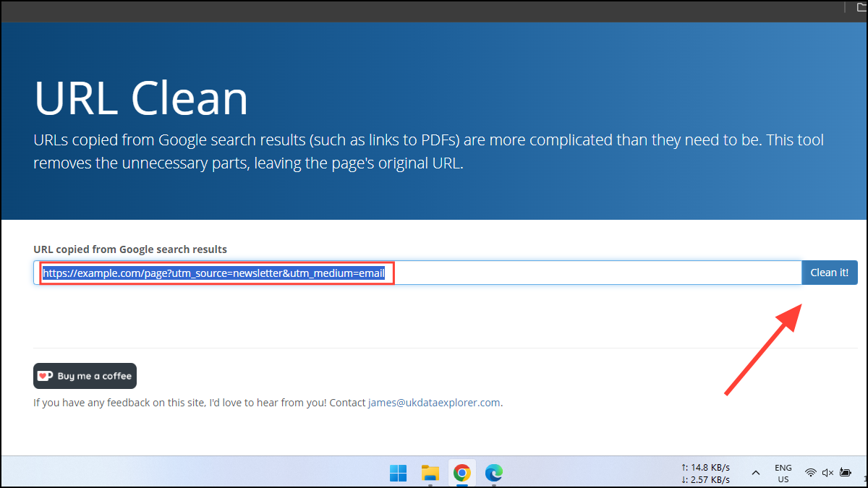
Task: Open the james@ukdataexplorer.com contact link
Action: click(x=434, y=403)
